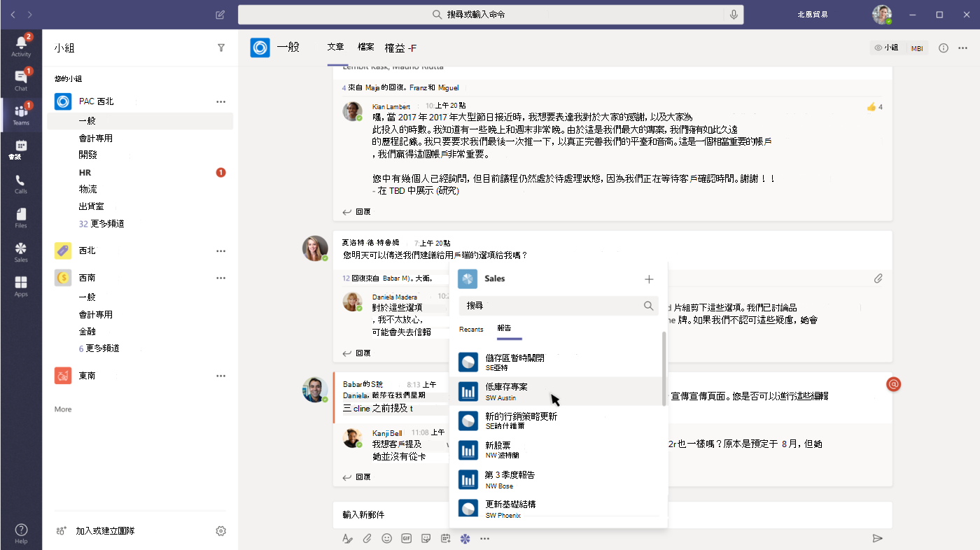The width and height of the screenshot is (980, 550).
Task: Open the emoji picker
Action: pos(386,538)
